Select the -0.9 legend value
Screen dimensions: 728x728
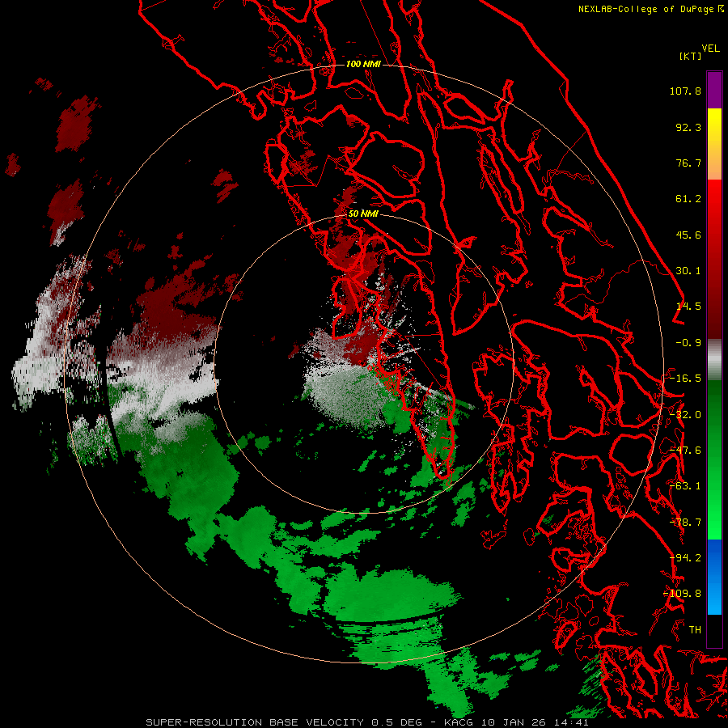click(688, 343)
